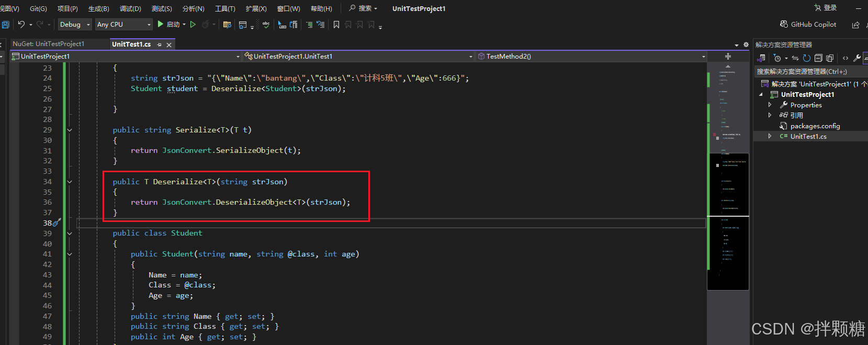Screen dimensions: 868x345
Task: Start without debugging with the outlined arrow
Action: (193, 25)
